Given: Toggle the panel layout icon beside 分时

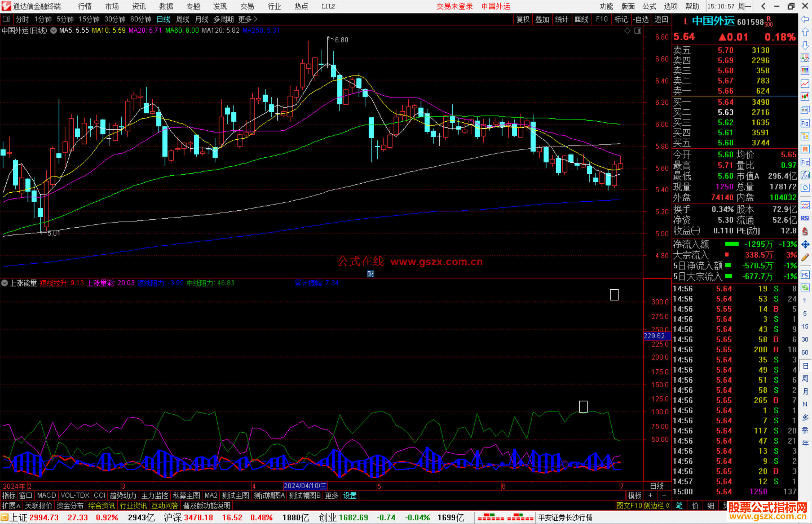Looking at the screenshot, I should click(x=6, y=19).
